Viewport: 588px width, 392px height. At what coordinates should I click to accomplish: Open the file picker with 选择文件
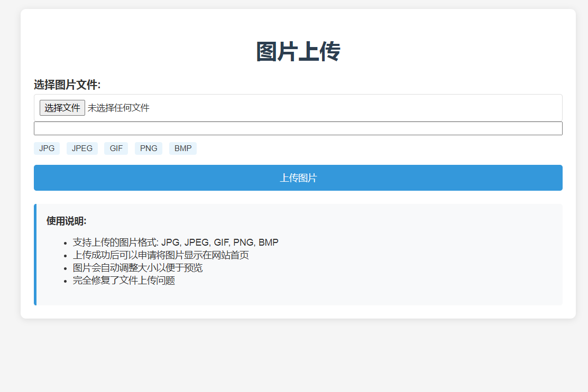coord(62,108)
